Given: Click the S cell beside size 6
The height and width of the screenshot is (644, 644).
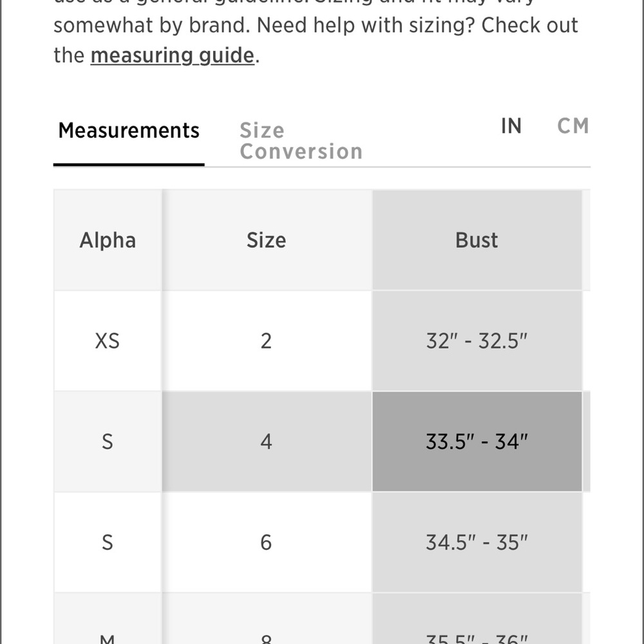Looking at the screenshot, I should pos(108,542).
